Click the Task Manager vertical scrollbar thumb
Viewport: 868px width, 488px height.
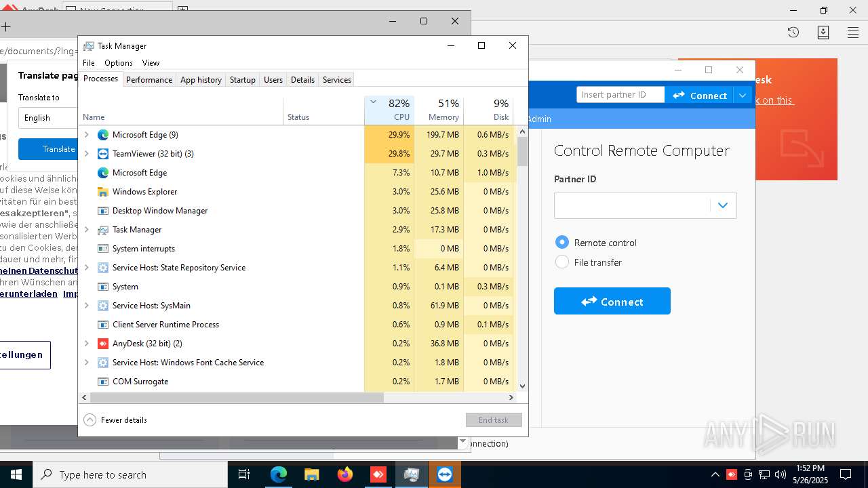coord(522,152)
